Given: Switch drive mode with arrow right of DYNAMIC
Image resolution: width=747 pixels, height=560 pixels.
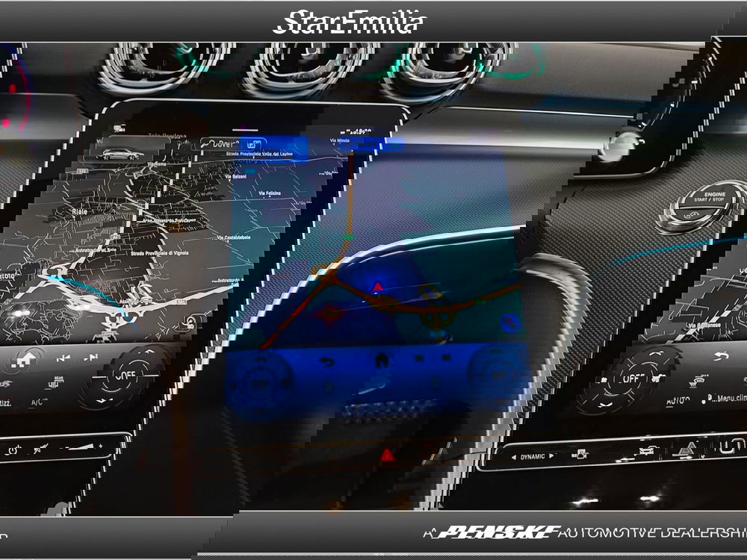Looking at the screenshot, I should [553, 455].
